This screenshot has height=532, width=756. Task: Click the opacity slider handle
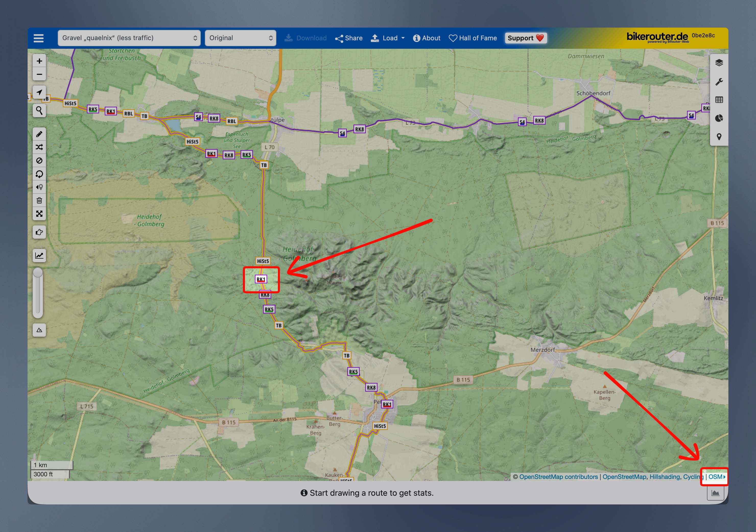coord(38,273)
